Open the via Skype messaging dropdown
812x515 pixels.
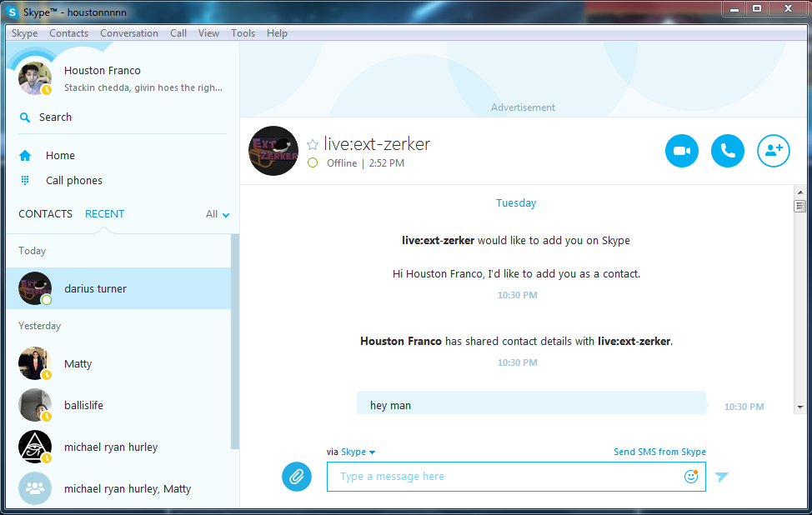(358, 452)
